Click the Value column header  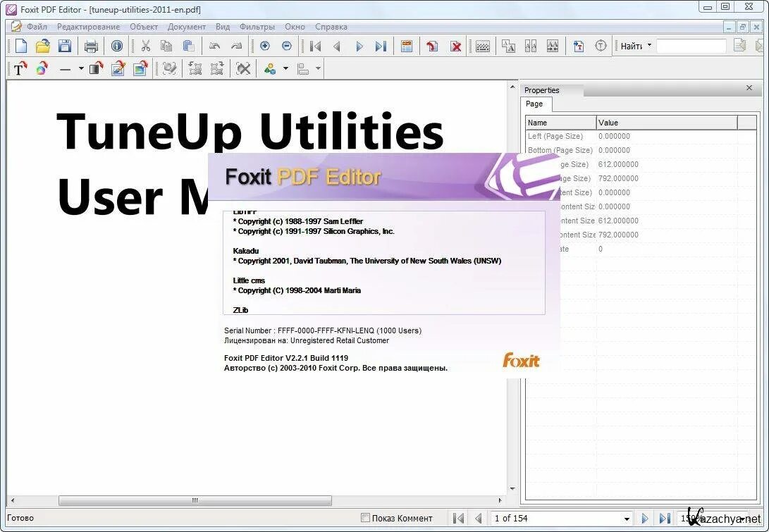tap(667, 123)
